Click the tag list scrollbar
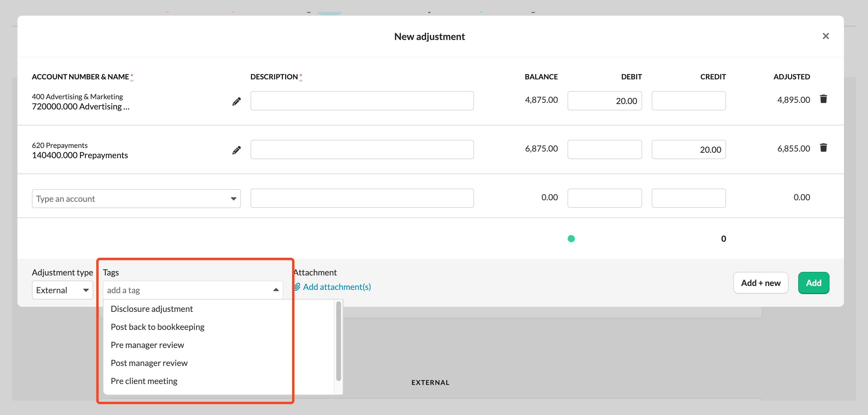The width and height of the screenshot is (868, 415). tap(338, 341)
